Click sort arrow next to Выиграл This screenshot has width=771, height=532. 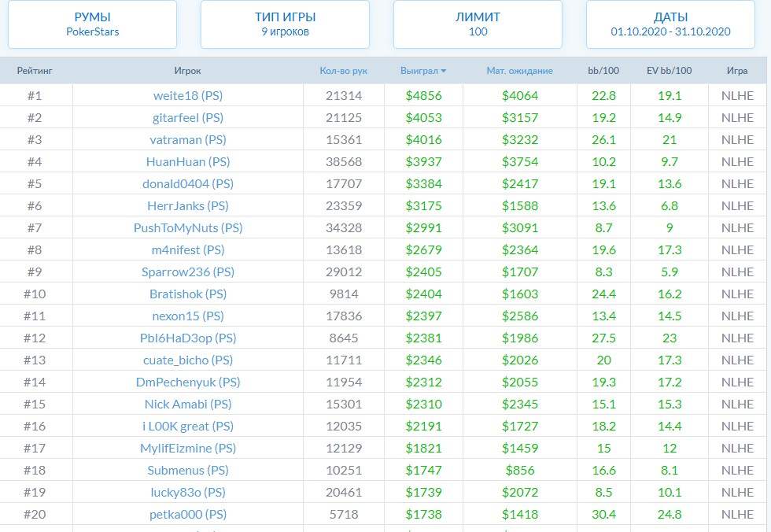pos(444,71)
